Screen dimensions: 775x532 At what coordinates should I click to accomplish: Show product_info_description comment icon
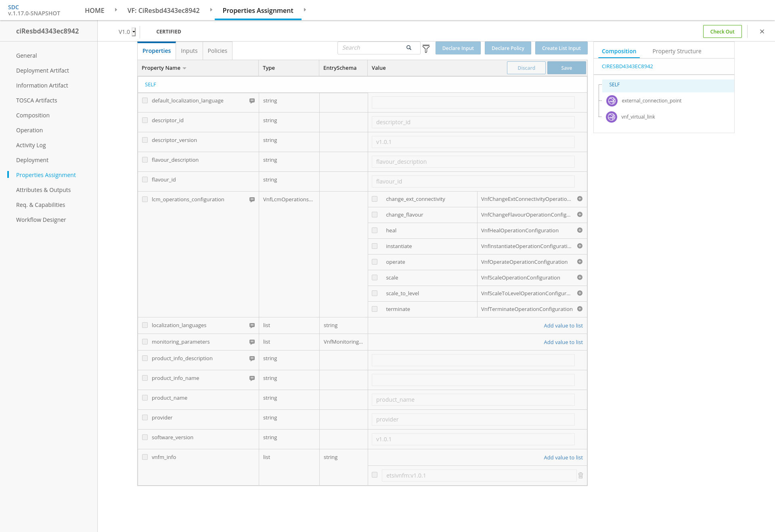252,359
